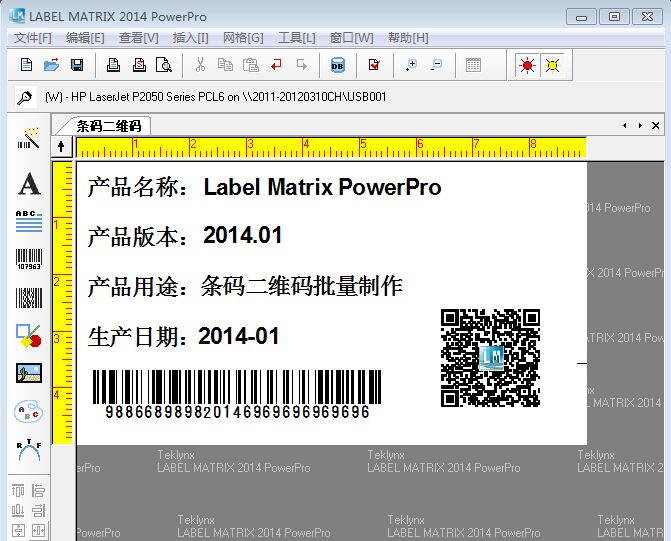
Task: Select the 2014-01 date text
Action: (x=238, y=336)
